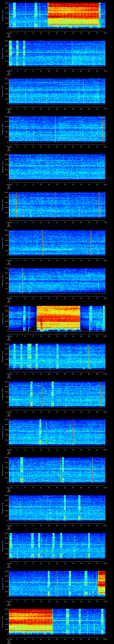
Task: Open the spectrogram starting at 6:01:00
Action: coord(57,16)
